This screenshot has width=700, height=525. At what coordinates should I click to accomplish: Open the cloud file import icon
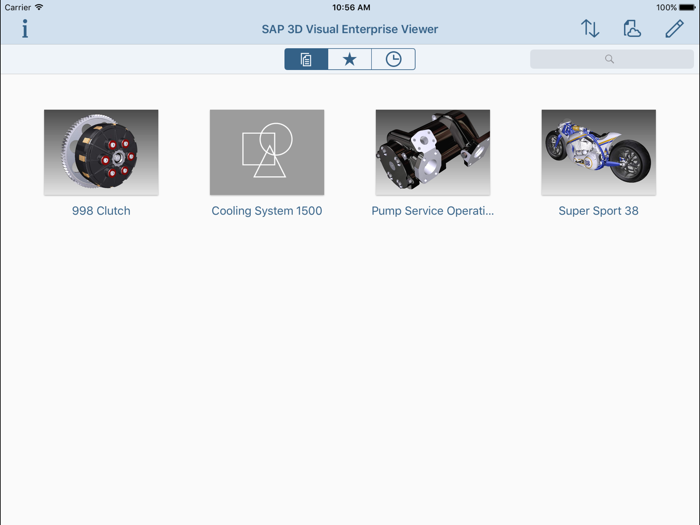[x=632, y=29]
